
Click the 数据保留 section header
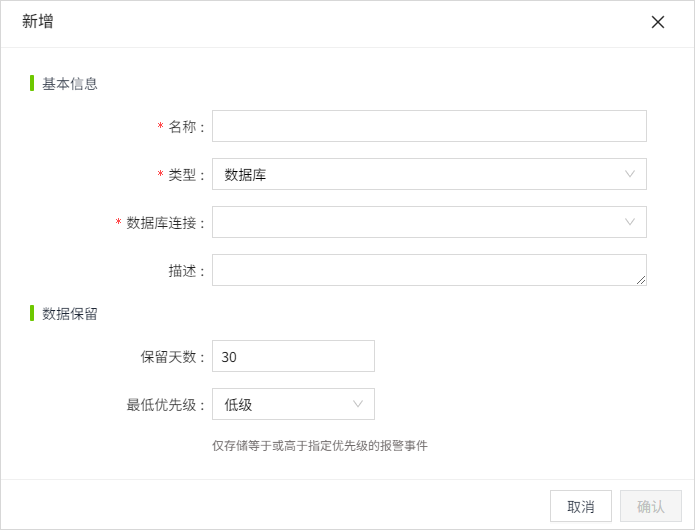70,314
